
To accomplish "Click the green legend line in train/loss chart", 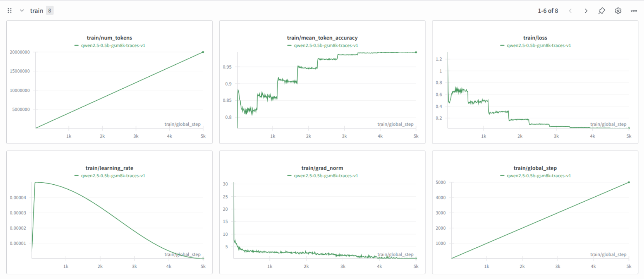I will point(502,45).
